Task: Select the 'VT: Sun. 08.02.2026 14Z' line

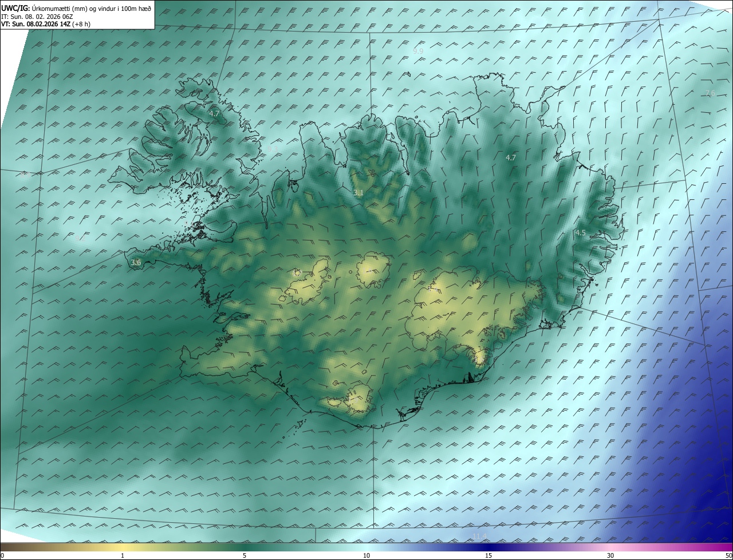Action: [x=36, y=24]
